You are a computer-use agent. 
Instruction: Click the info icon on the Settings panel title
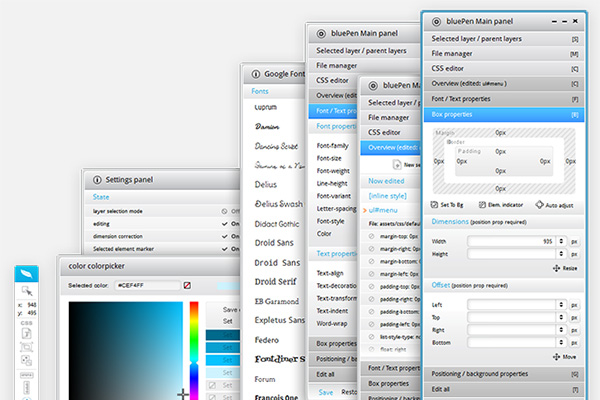(x=97, y=180)
